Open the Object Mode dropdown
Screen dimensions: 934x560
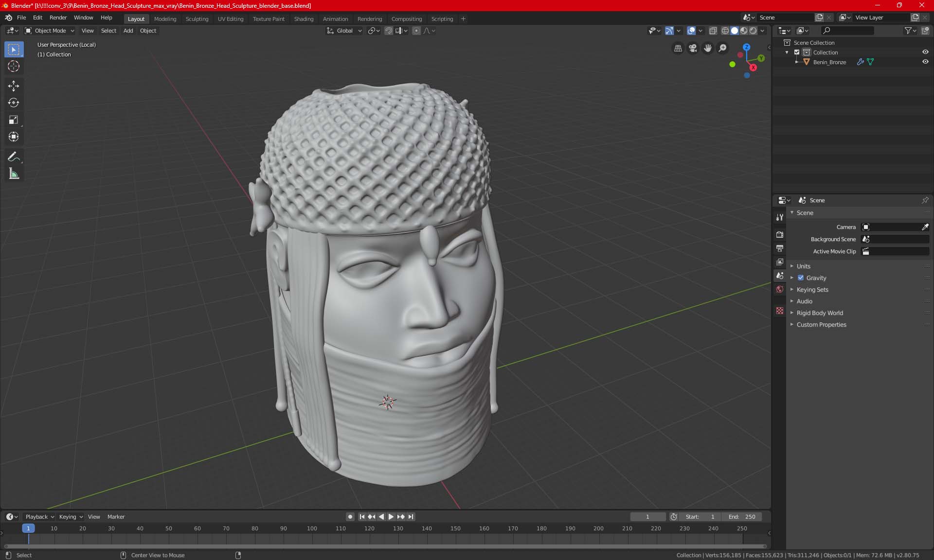tap(50, 31)
